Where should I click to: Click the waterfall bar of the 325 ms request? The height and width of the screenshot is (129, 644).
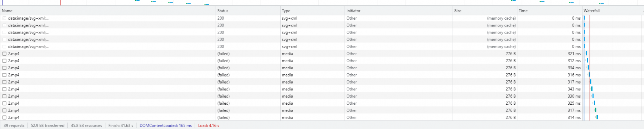click(x=594, y=103)
